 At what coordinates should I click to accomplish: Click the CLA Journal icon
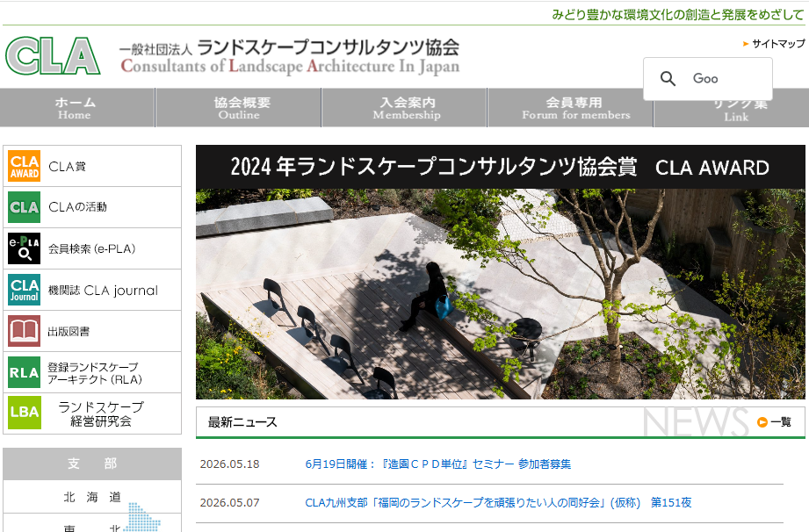pos(25,290)
